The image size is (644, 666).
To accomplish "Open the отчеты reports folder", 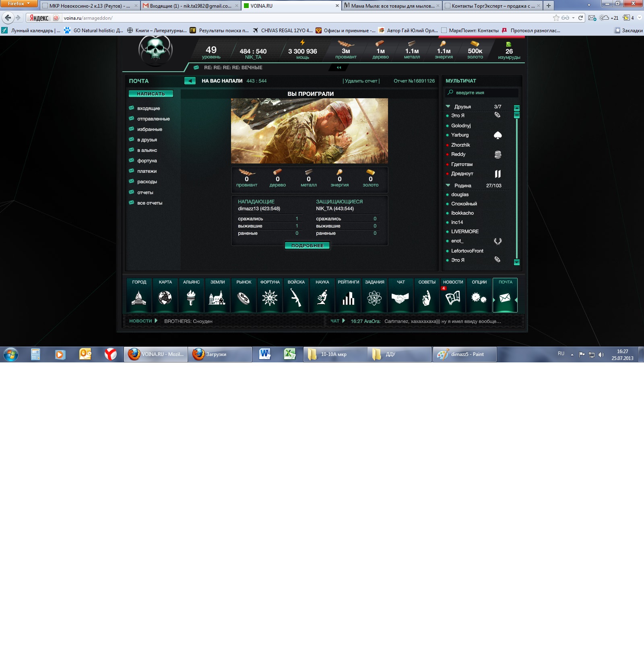I will [145, 192].
